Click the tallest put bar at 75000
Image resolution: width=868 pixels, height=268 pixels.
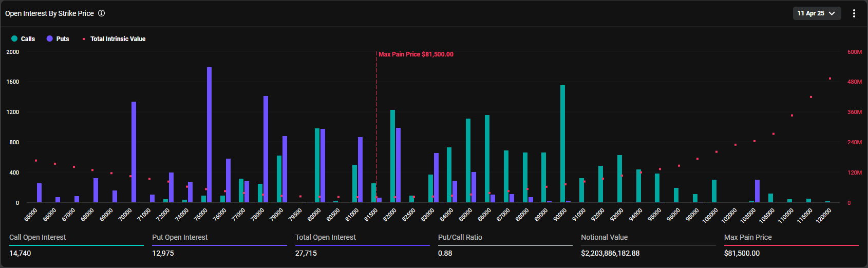coord(209,135)
